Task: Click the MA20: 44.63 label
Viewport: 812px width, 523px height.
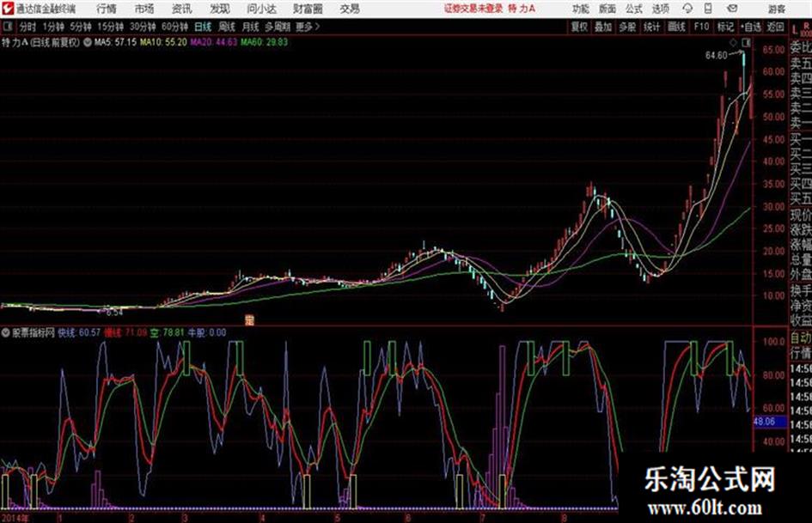Action: [x=213, y=42]
